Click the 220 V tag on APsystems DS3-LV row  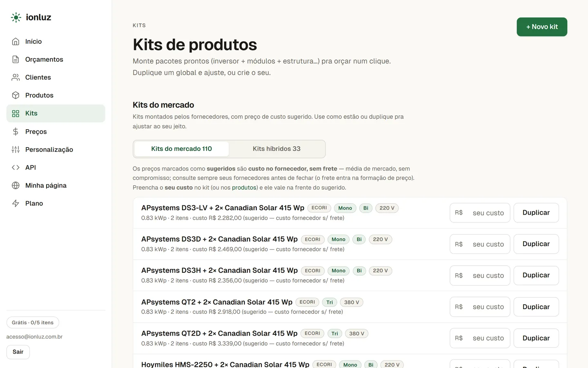pos(387,208)
